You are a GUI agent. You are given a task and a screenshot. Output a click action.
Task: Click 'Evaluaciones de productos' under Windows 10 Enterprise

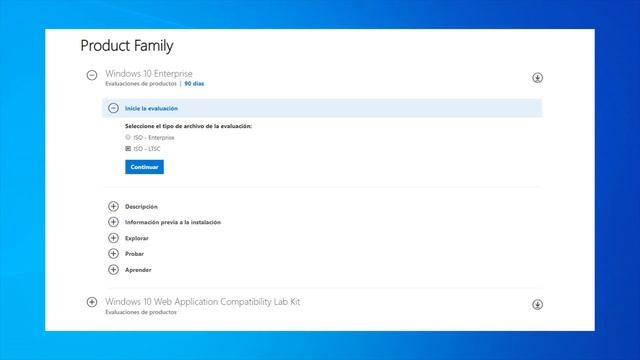pyautogui.click(x=141, y=84)
